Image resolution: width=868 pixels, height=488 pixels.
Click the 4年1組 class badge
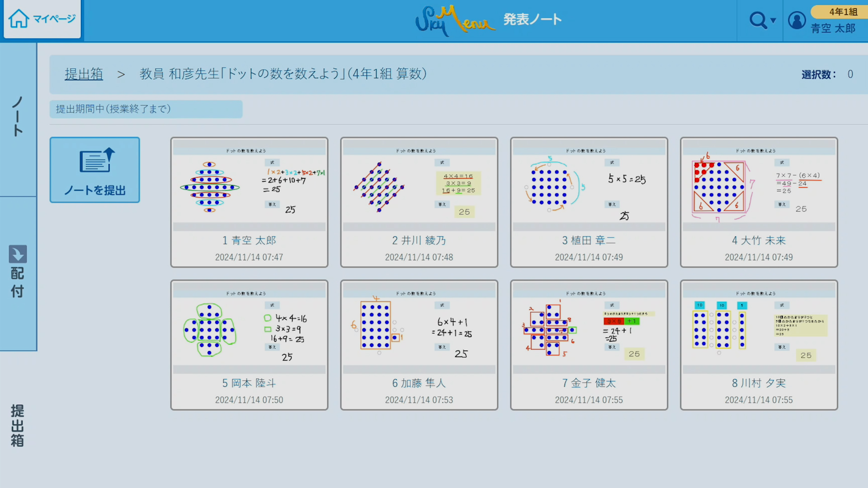click(x=843, y=12)
